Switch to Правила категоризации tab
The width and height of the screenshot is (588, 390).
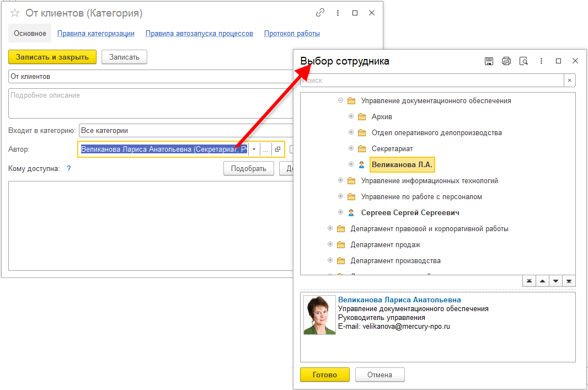point(96,34)
